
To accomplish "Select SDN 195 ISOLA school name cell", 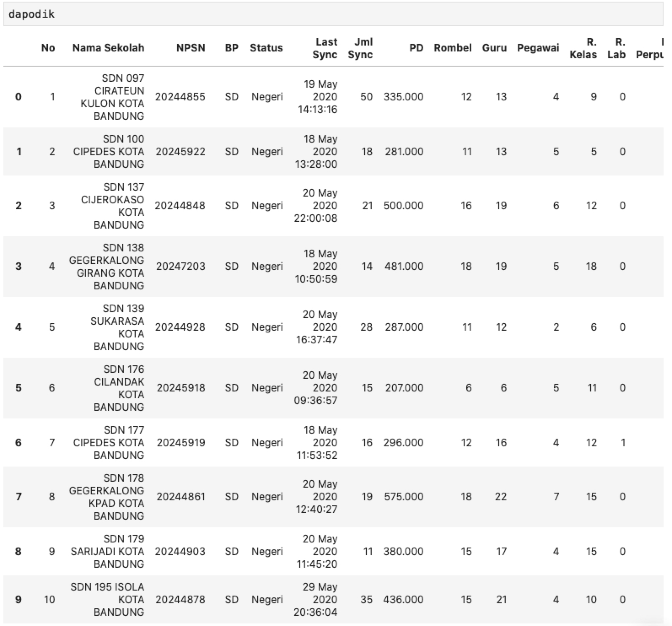I will pyautogui.click(x=107, y=599).
